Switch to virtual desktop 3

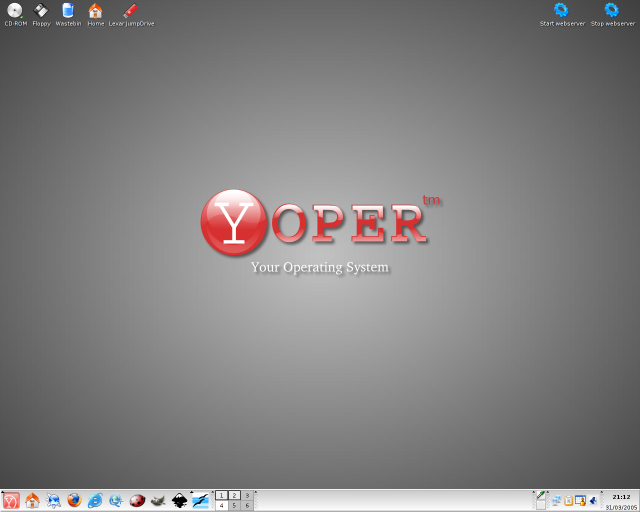click(247, 495)
